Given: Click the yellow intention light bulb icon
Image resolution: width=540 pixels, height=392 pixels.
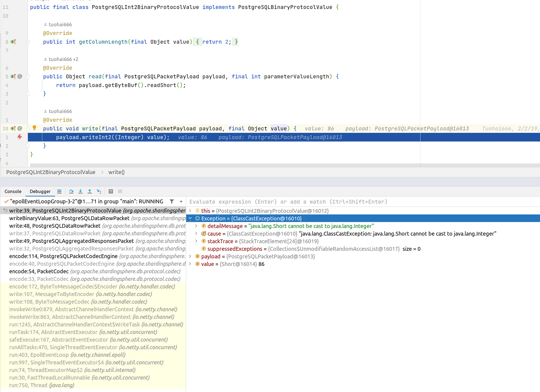Looking at the screenshot, I should click(34, 128).
